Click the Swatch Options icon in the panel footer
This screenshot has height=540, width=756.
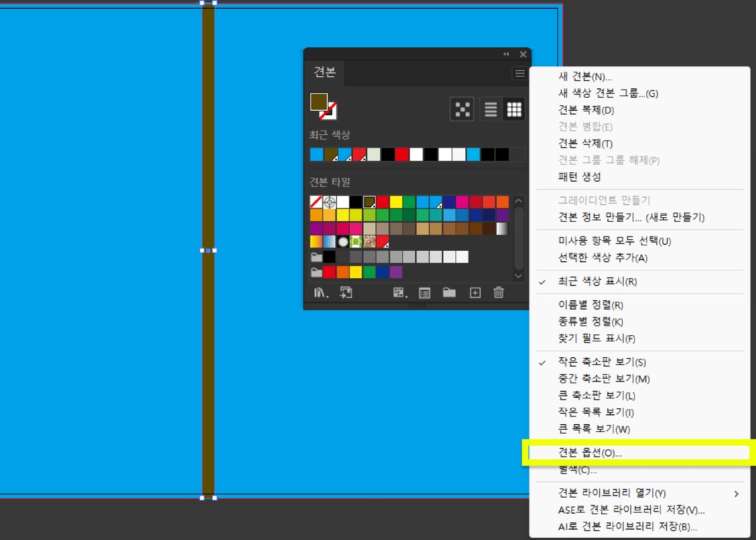[x=425, y=293]
